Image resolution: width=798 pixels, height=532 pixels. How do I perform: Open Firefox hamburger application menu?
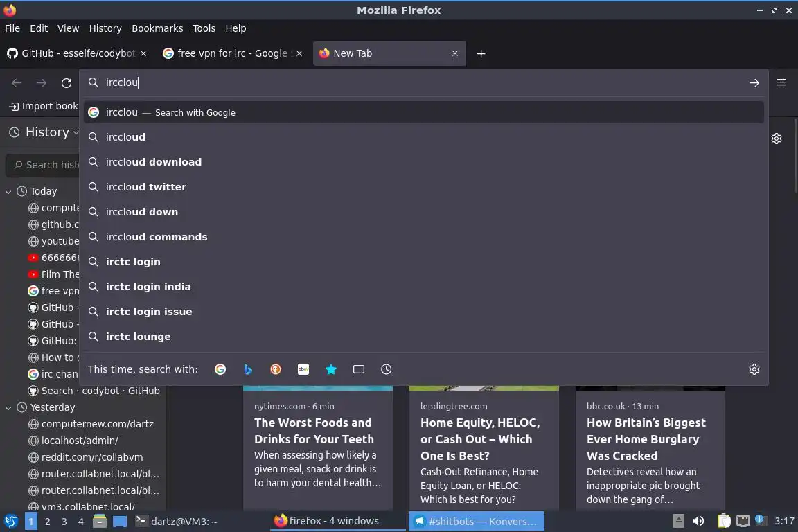pos(781,82)
